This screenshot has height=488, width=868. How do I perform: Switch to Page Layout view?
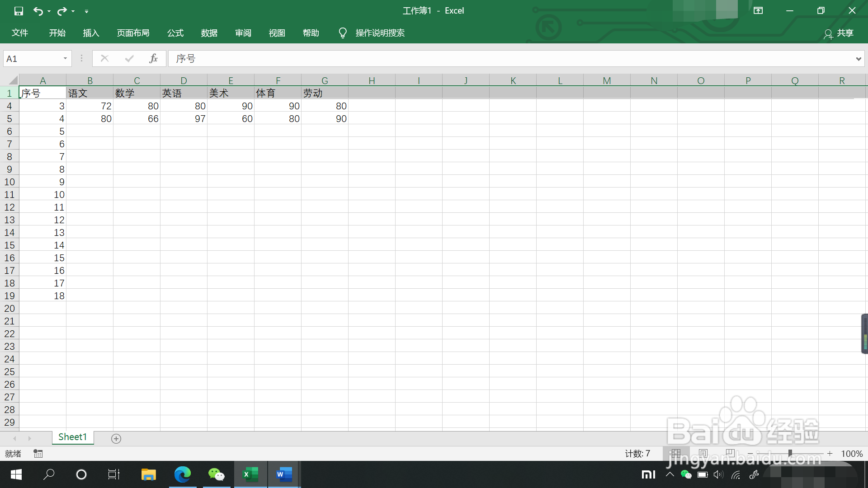click(703, 453)
